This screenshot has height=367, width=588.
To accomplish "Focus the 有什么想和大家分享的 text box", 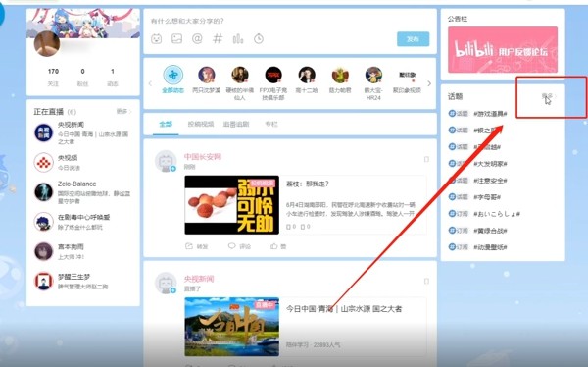I will coord(187,21).
